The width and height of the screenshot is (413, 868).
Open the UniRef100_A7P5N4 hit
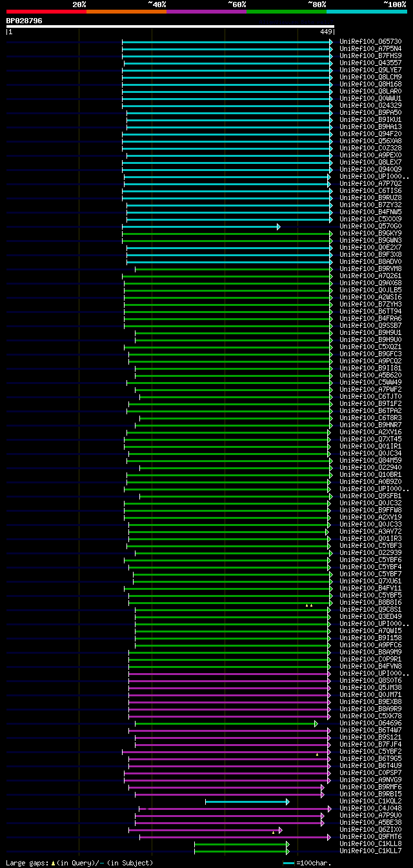pos(371,48)
